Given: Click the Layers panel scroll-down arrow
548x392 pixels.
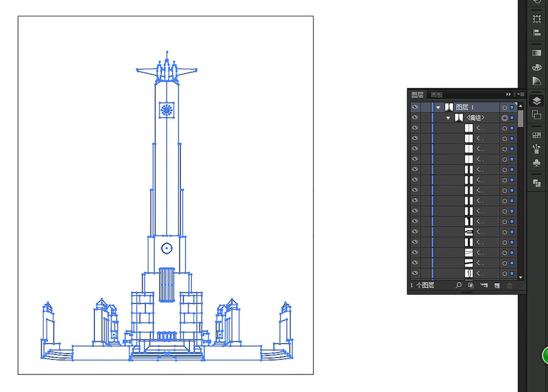Looking at the screenshot, I should pyautogui.click(x=521, y=278).
